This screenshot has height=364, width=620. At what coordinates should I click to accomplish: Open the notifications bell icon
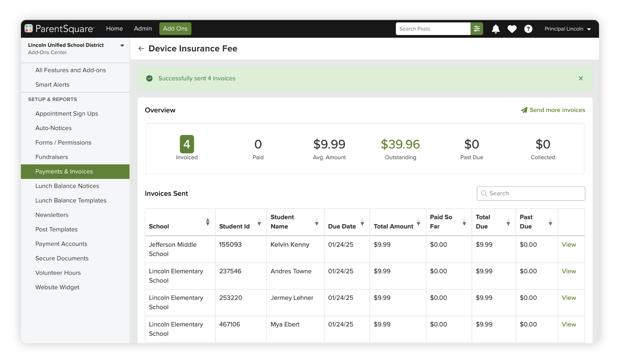pyautogui.click(x=495, y=29)
